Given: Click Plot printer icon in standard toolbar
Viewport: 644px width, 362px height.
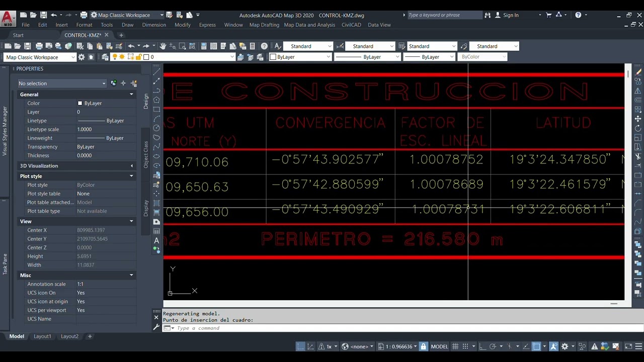Looking at the screenshot, I should coord(39,46).
